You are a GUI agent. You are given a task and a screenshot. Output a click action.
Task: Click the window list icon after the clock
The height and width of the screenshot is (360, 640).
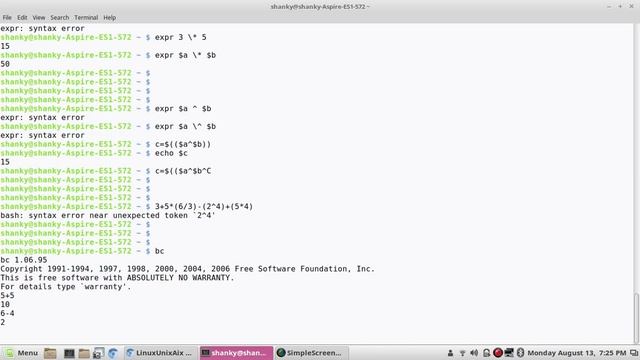click(634, 353)
